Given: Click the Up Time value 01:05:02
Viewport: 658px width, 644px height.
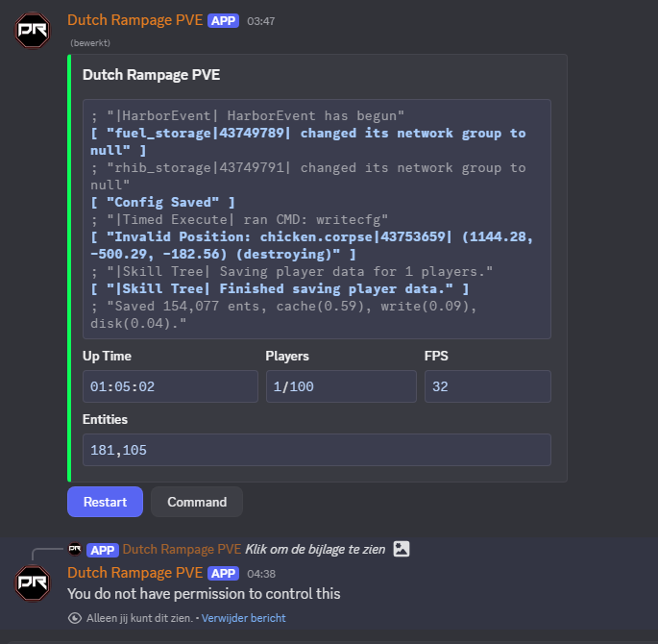Looking at the screenshot, I should pyautogui.click(x=170, y=386).
